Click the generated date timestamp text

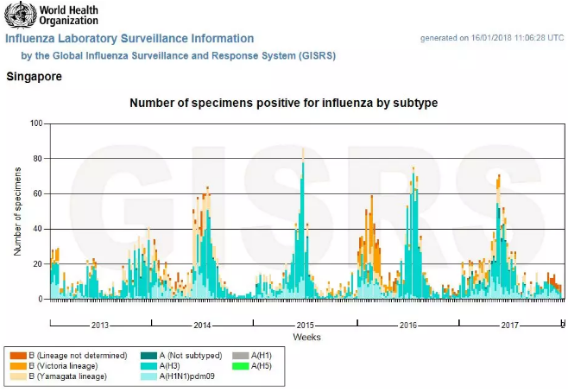[492, 39]
